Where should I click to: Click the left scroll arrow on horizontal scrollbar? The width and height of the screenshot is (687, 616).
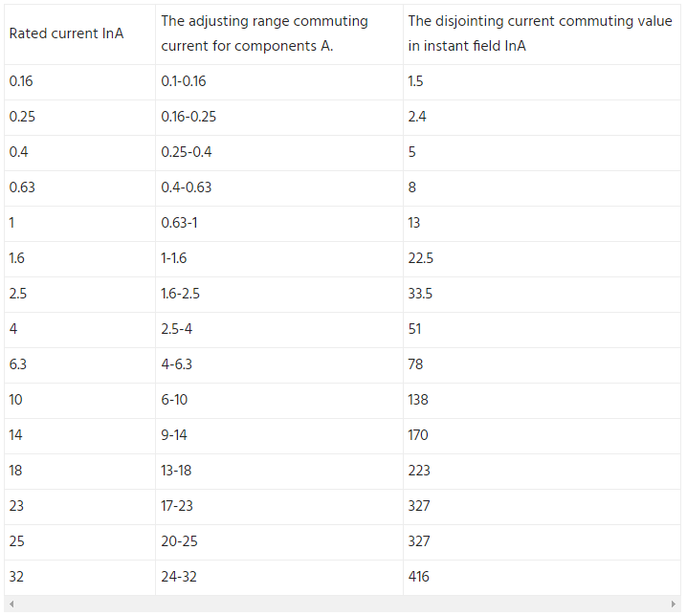11,605
